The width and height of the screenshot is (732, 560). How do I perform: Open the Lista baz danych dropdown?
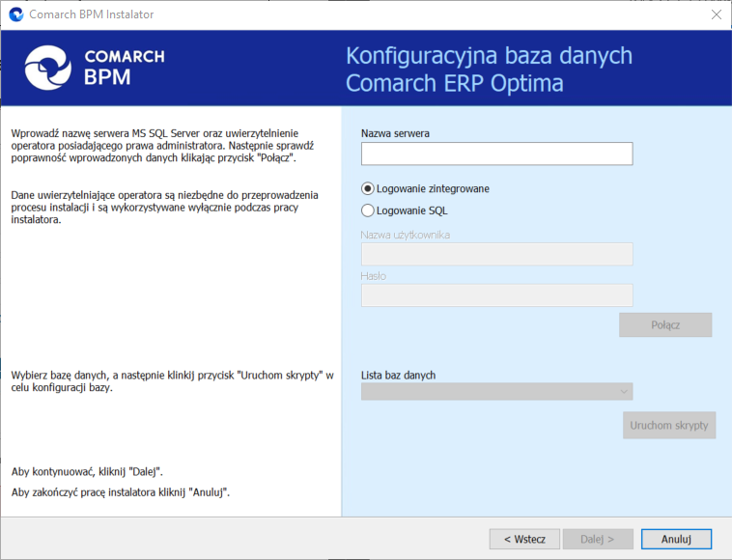click(x=496, y=392)
